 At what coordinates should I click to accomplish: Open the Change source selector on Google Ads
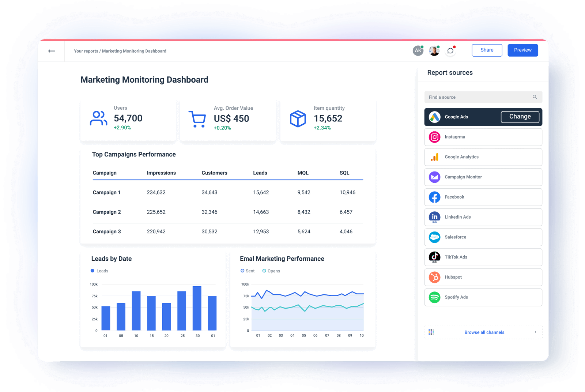pyautogui.click(x=520, y=116)
